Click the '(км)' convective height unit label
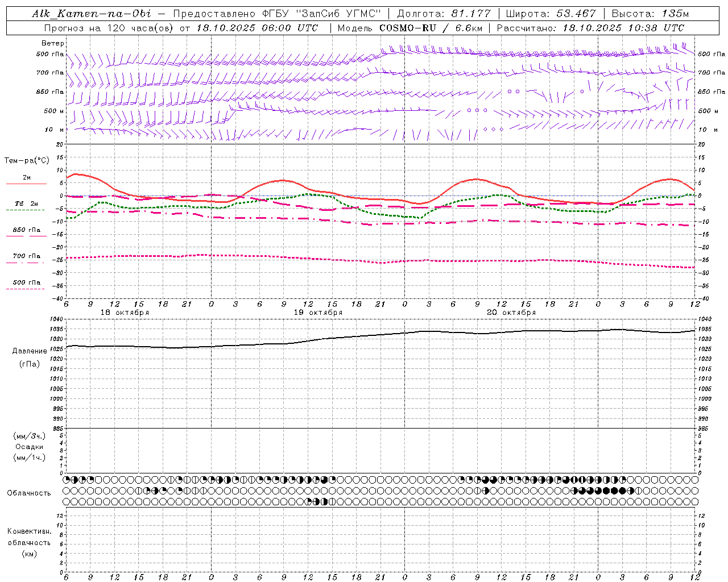Viewport: 728px width, 582px height. 30,554
